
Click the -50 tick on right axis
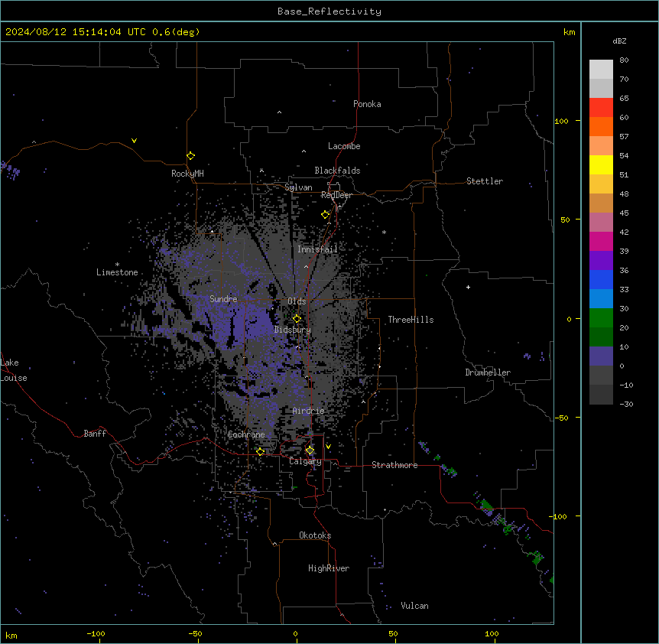562,418
